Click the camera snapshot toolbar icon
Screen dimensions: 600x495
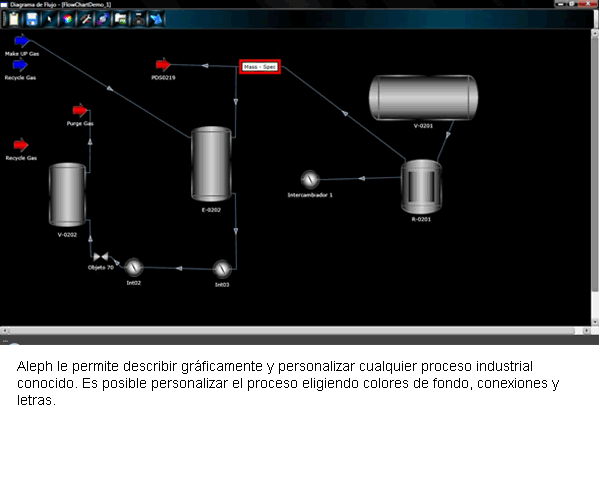[138, 18]
